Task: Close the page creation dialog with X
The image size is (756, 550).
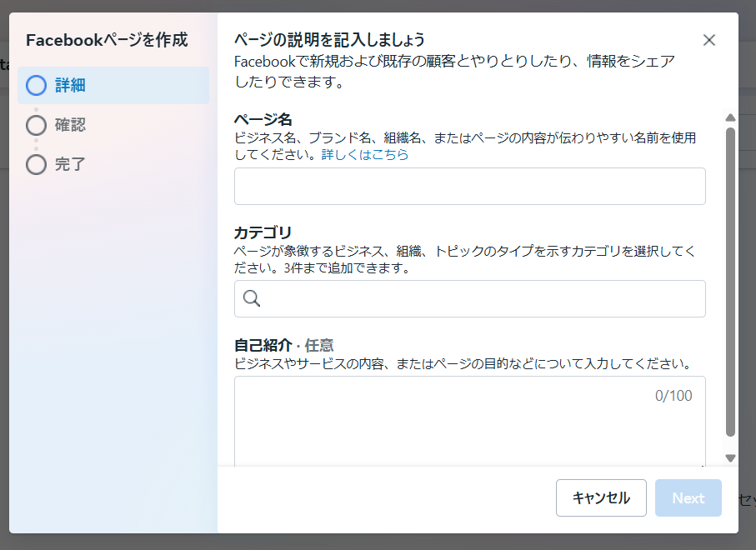Action: point(708,40)
